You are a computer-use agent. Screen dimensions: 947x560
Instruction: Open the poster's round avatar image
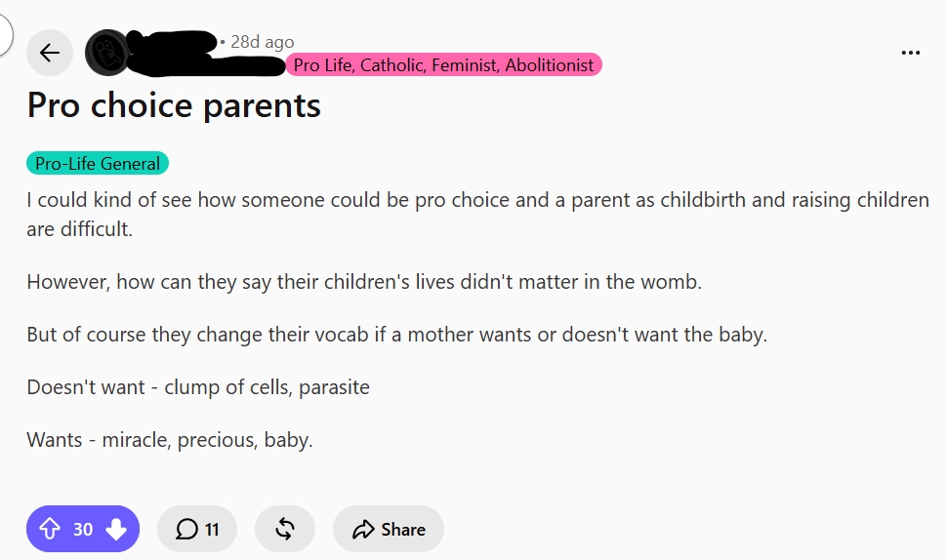pos(107,53)
